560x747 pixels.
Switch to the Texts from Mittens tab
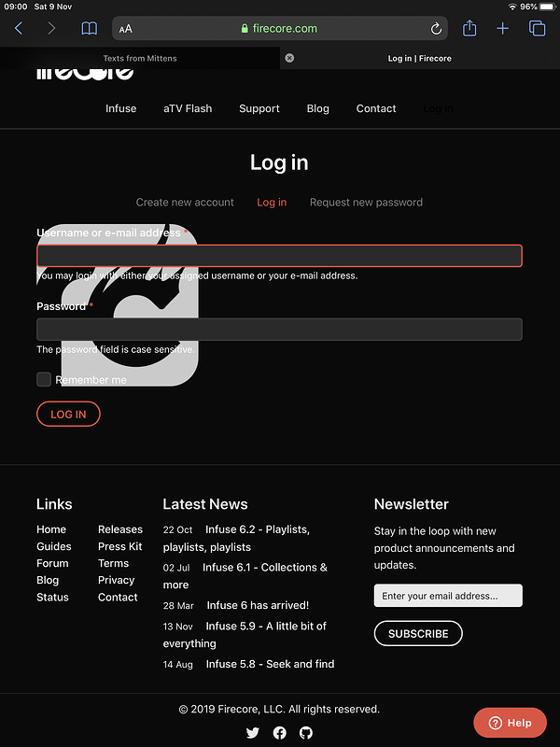(x=140, y=58)
